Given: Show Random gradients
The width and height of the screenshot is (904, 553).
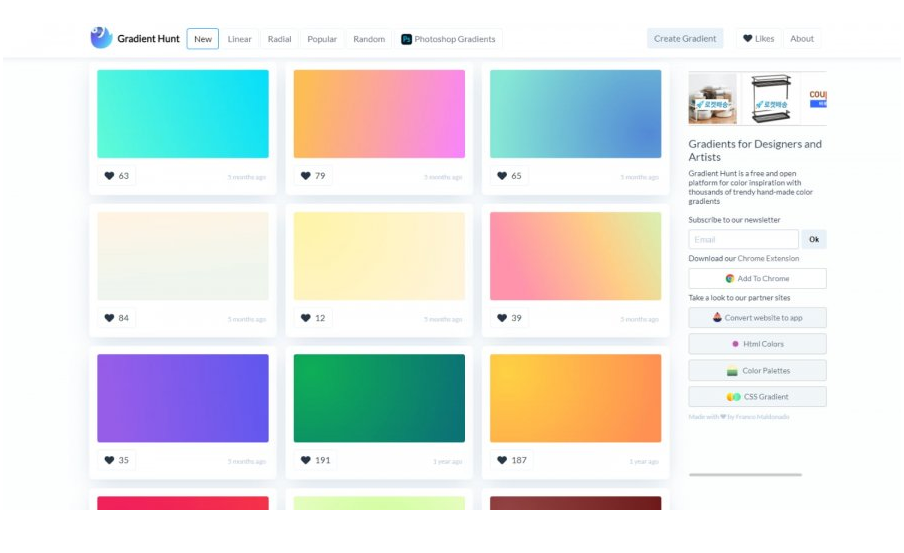Looking at the screenshot, I should [x=369, y=39].
